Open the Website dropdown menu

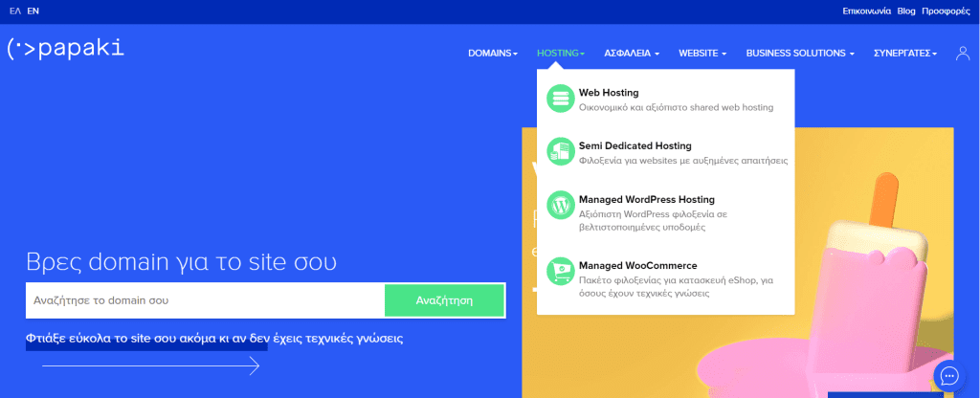pyautogui.click(x=702, y=54)
